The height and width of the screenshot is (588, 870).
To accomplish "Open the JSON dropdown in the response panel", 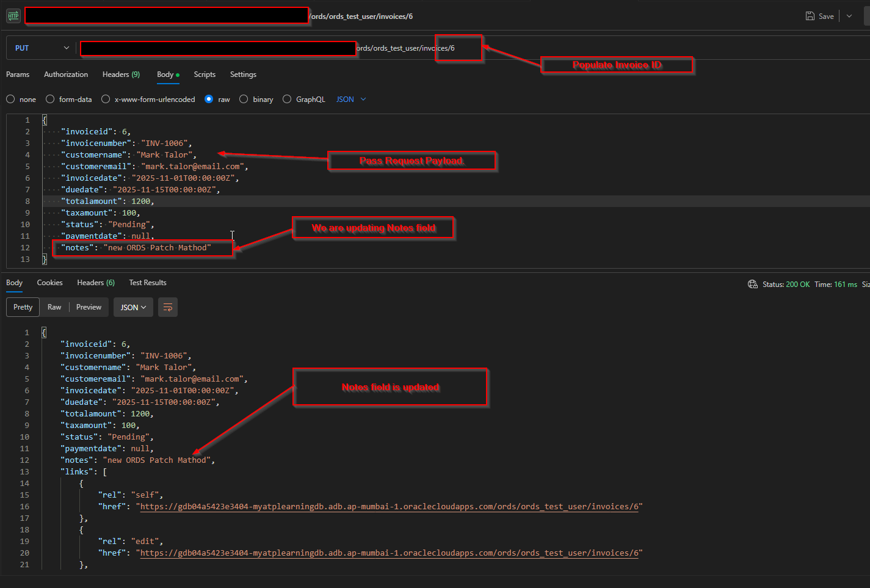I will [x=133, y=307].
